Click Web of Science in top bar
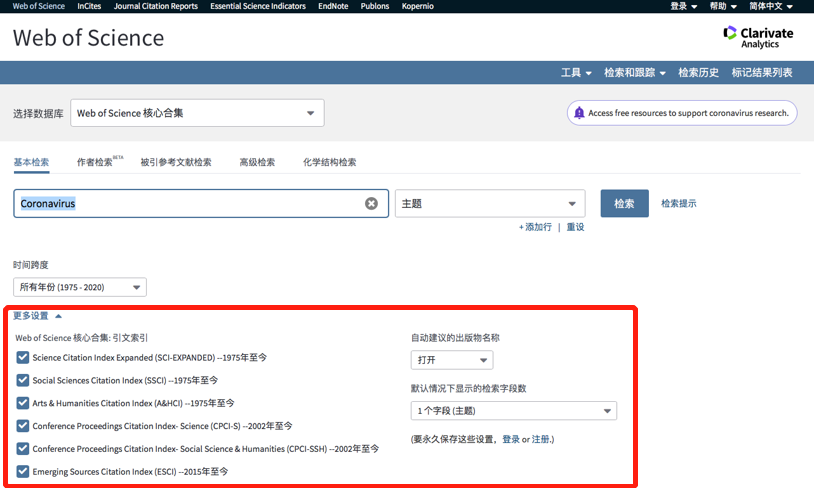Image resolution: width=814 pixels, height=488 pixels. coord(38,6)
